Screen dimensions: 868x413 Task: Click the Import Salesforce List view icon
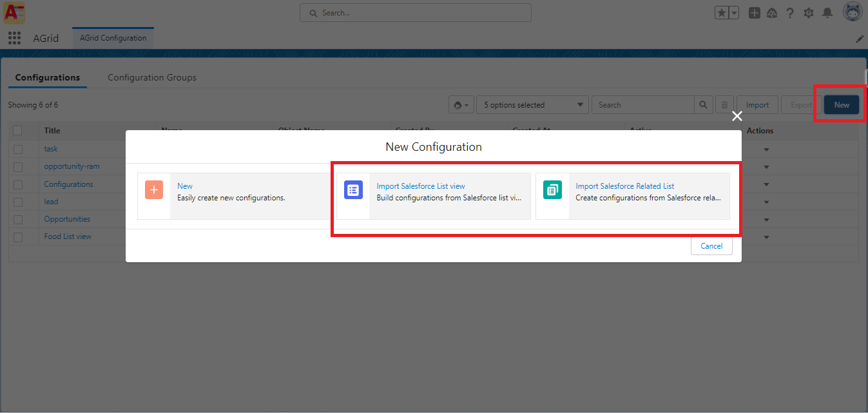353,190
